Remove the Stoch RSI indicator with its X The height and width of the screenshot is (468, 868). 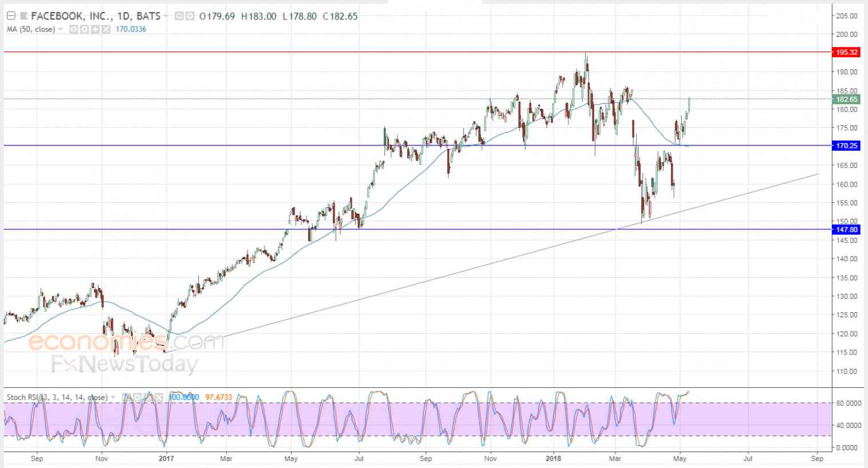pos(160,397)
